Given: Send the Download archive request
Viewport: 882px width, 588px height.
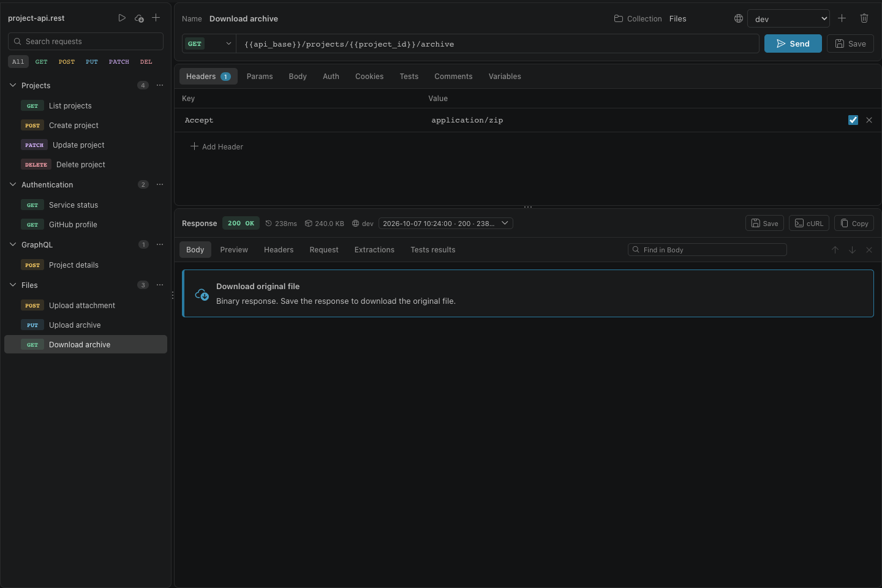Looking at the screenshot, I should click(x=793, y=43).
